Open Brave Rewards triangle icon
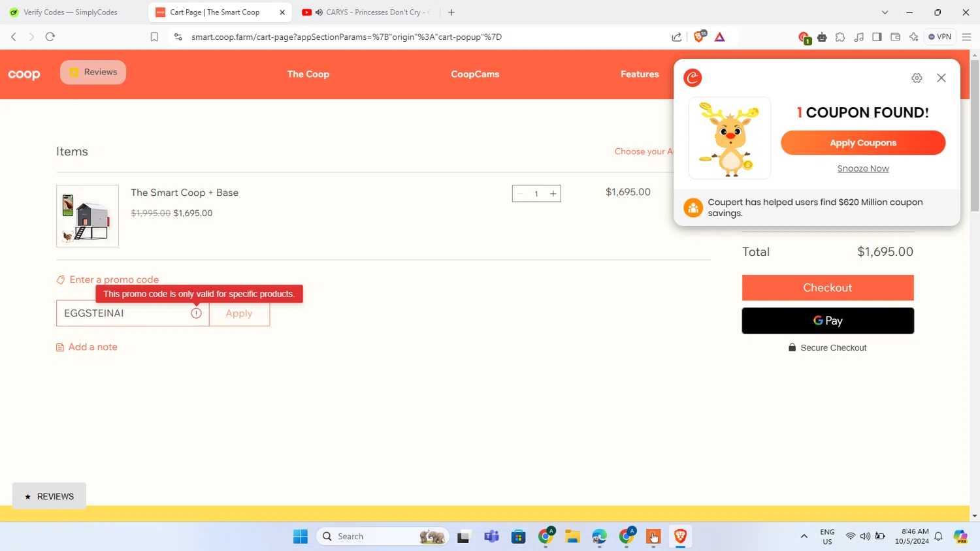This screenshot has height=551, width=980. click(x=720, y=37)
